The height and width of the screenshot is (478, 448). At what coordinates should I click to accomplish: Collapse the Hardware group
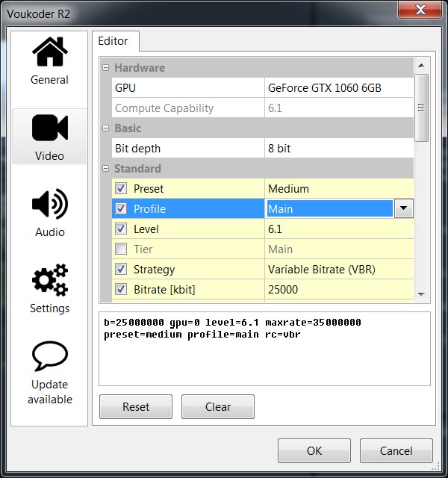[105, 68]
